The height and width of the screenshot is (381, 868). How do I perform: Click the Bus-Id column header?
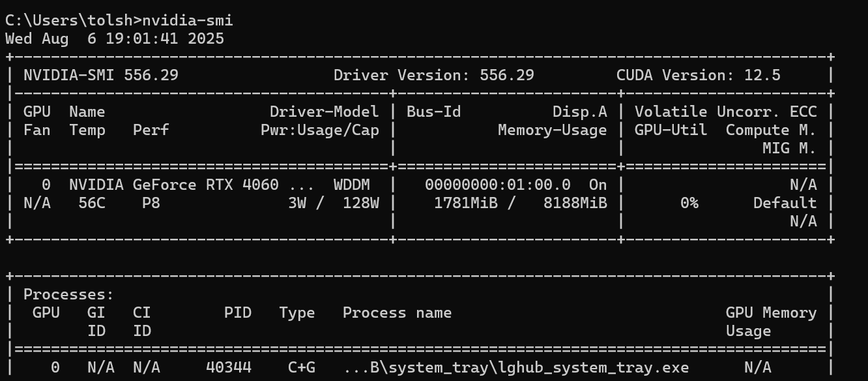434,112
